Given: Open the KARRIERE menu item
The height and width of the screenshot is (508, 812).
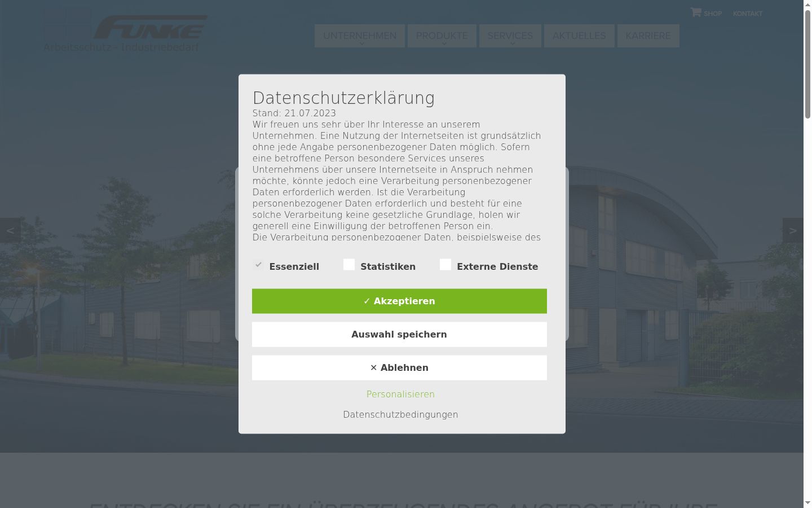Looking at the screenshot, I should point(648,36).
